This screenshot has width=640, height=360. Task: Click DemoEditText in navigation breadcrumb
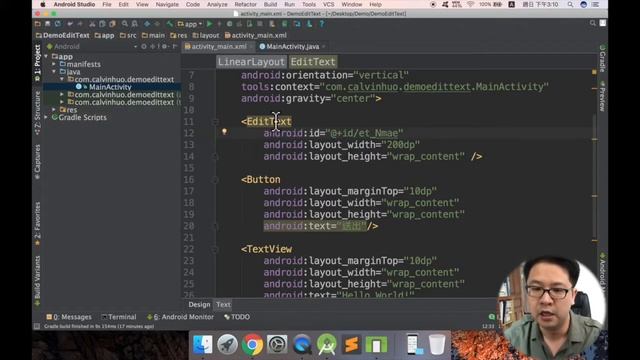point(62,36)
